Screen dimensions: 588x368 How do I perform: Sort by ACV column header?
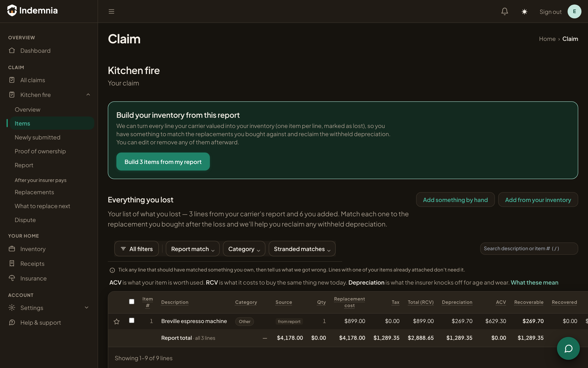[x=501, y=302]
